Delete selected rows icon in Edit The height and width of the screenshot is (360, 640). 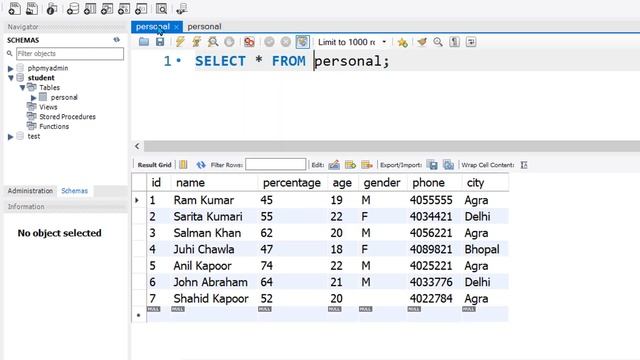point(367,164)
